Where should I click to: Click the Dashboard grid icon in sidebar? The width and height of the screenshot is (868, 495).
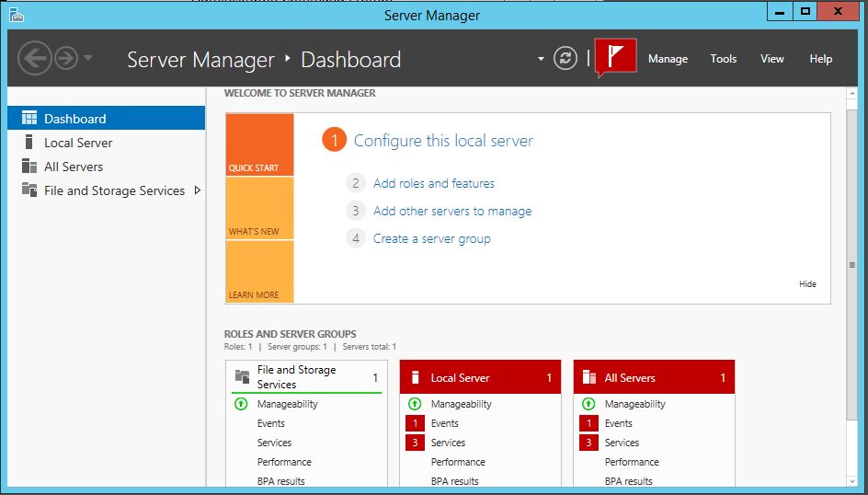29,118
